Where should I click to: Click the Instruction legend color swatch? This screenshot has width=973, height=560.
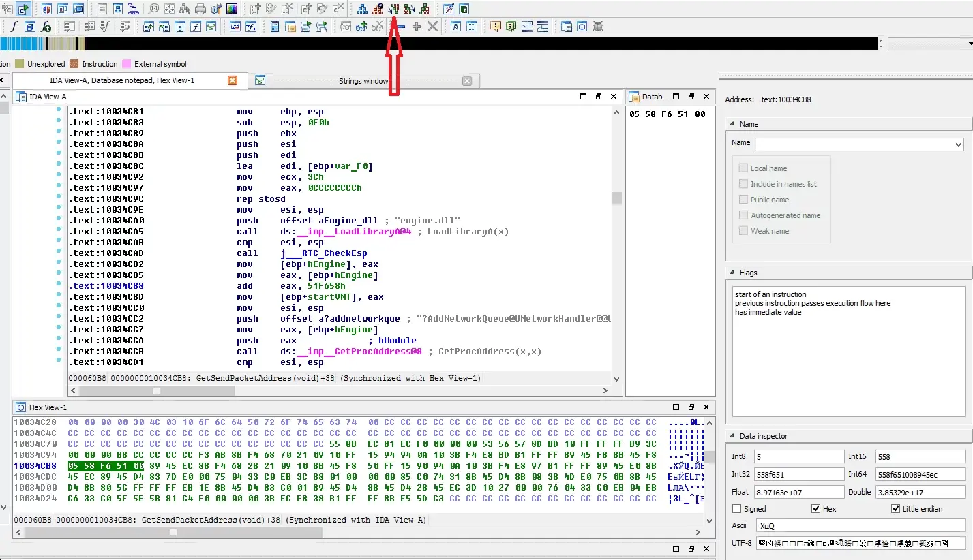(x=74, y=64)
